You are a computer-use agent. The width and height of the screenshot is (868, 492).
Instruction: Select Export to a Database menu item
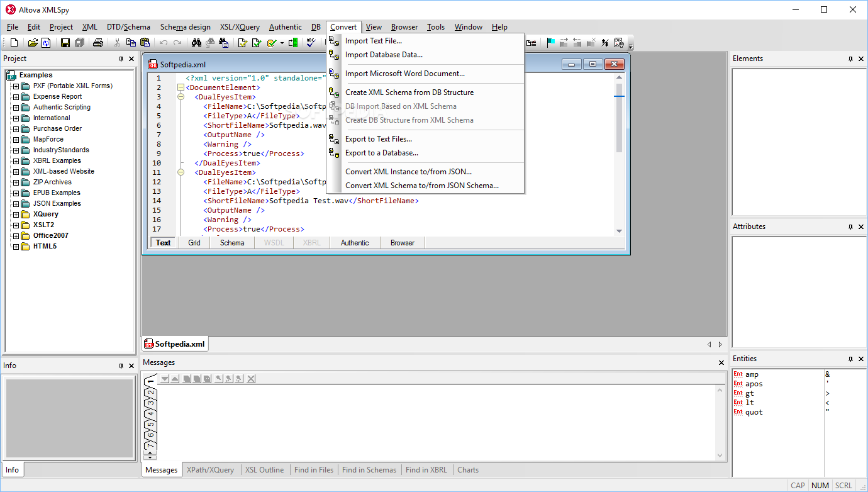[382, 153]
